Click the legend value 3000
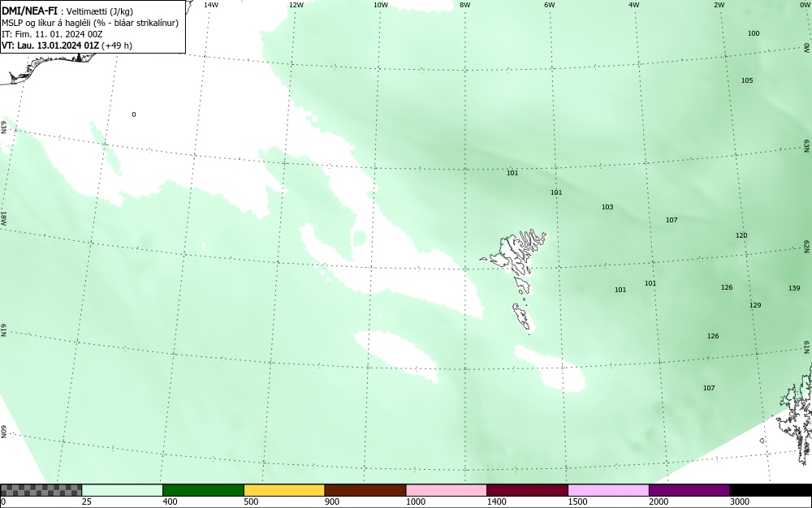Screen dimensions: 812x508 click(x=740, y=502)
